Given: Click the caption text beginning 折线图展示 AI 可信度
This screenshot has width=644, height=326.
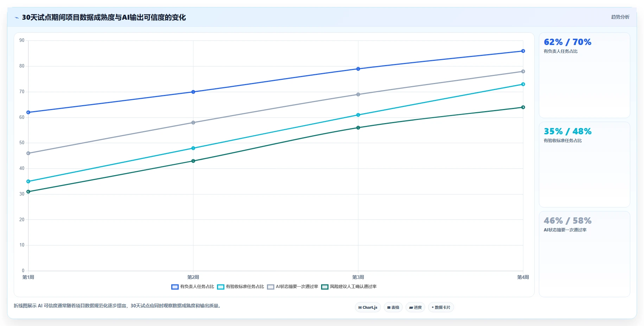Looking at the screenshot, I should click(x=118, y=306).
